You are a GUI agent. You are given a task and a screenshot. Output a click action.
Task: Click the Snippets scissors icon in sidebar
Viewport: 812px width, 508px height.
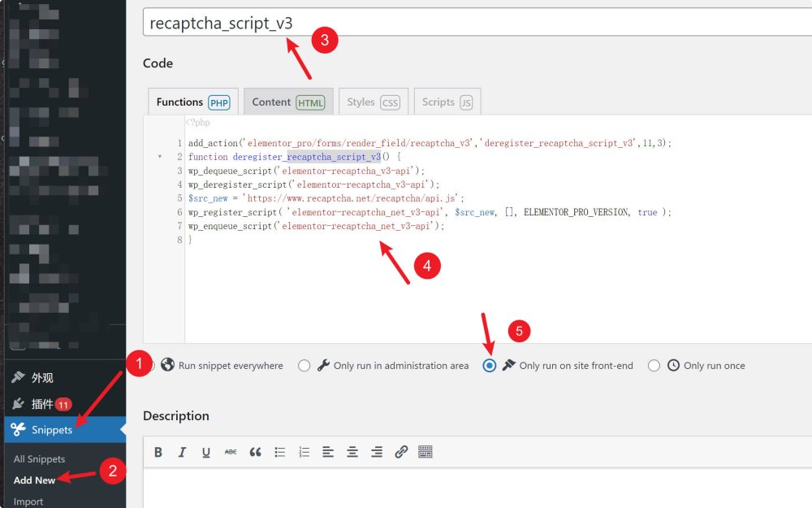(18, 429)
